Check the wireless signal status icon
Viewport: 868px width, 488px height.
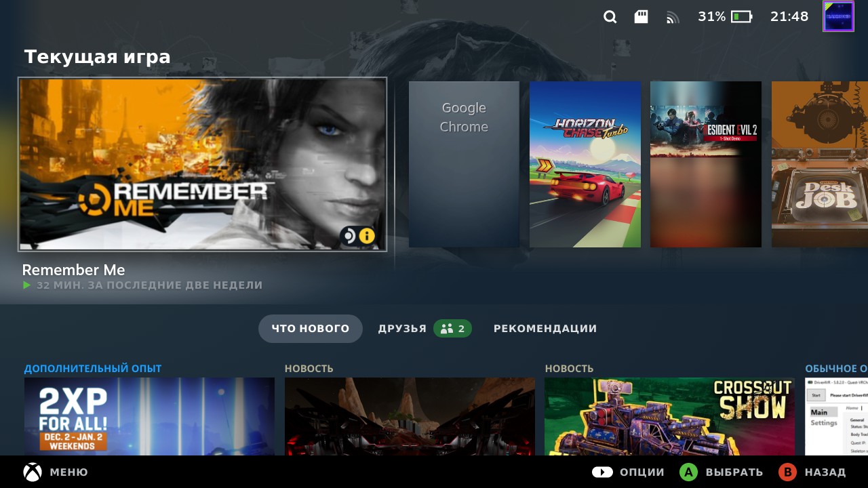coord(673,18)
